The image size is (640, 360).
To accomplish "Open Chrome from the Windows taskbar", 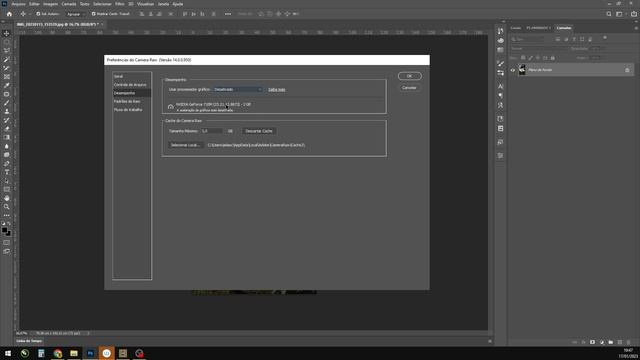I will point(58,353).
